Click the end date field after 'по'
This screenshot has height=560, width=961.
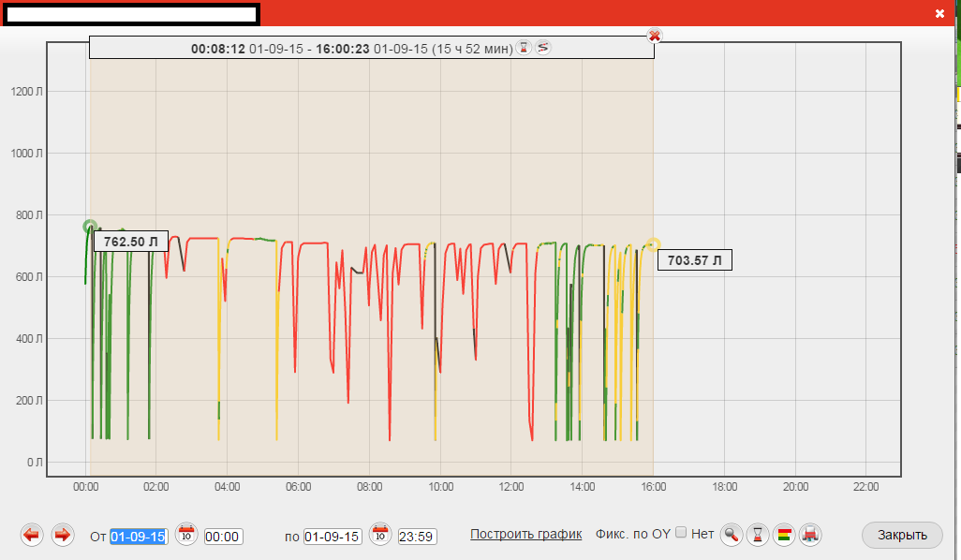pos(333,537)
